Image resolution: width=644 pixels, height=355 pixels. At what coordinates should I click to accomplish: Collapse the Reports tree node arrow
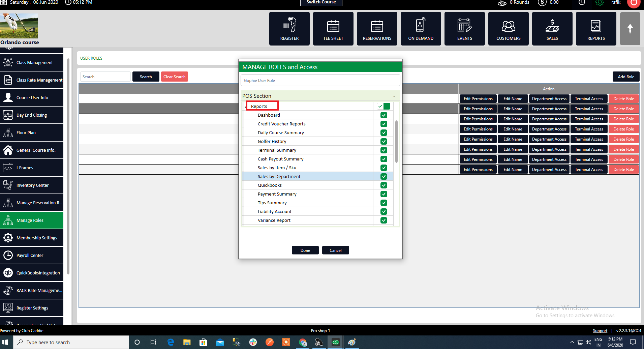(245, 107)
